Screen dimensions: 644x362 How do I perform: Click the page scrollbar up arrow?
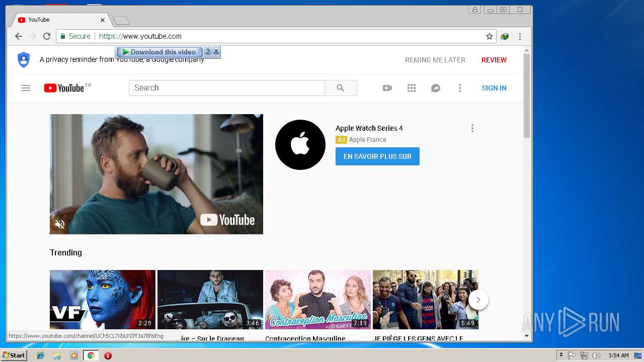[x=527, y=50]
